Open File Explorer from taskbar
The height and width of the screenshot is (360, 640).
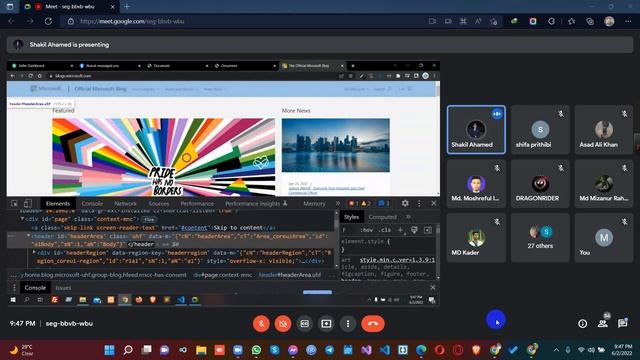201,350
